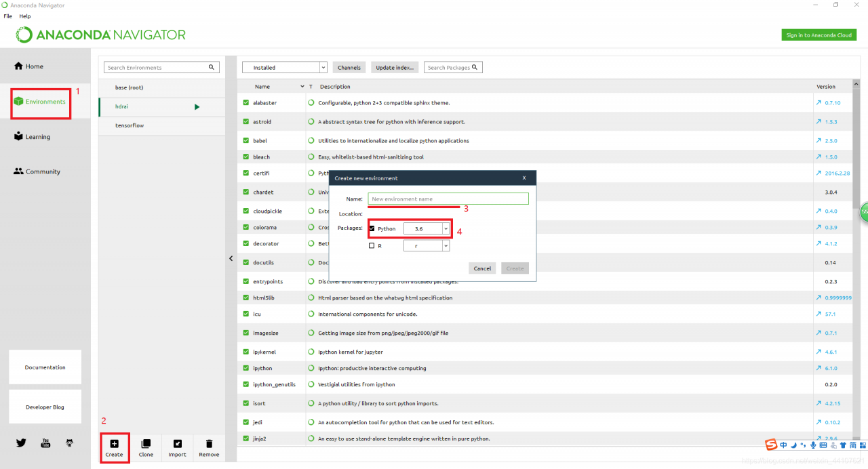This screenshot has width=868, height=469.
Task: Click the upgrade arrow for astroid 1.5.3
Action: [x=818, y=122]
